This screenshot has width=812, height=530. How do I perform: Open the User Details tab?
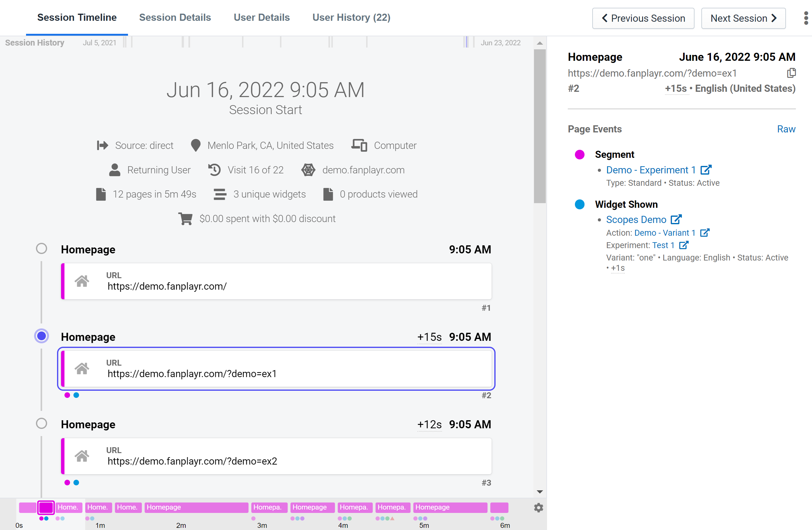pyautogui.click(x=262, y=17)
